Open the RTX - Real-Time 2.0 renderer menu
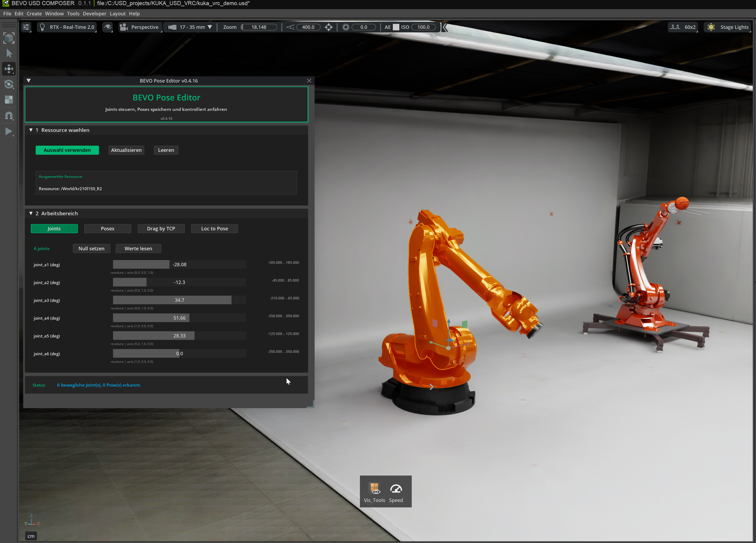 coord(67,27)
